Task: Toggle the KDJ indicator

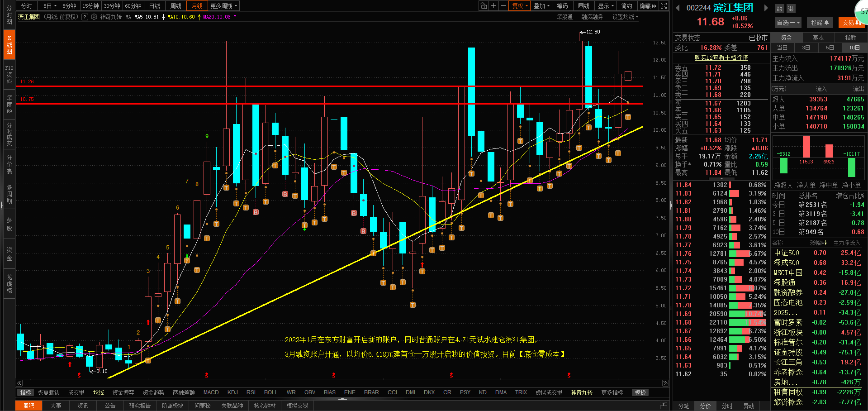Action: point(232,392)
